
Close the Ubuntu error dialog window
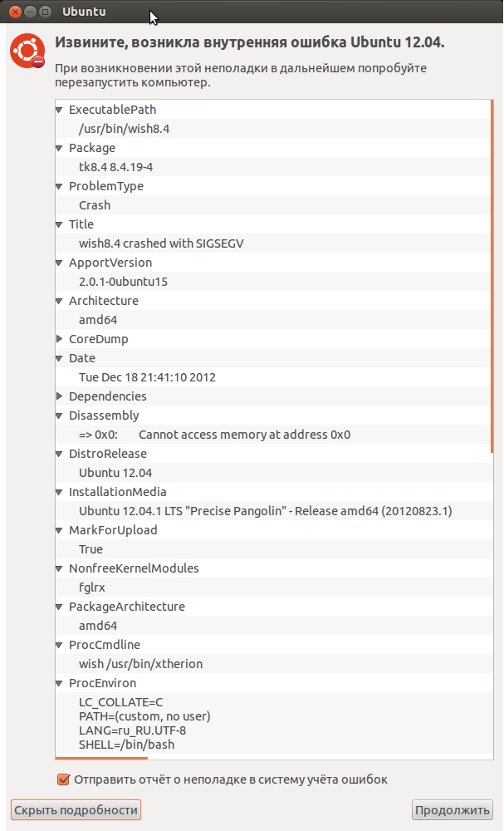tap(15, 12)
